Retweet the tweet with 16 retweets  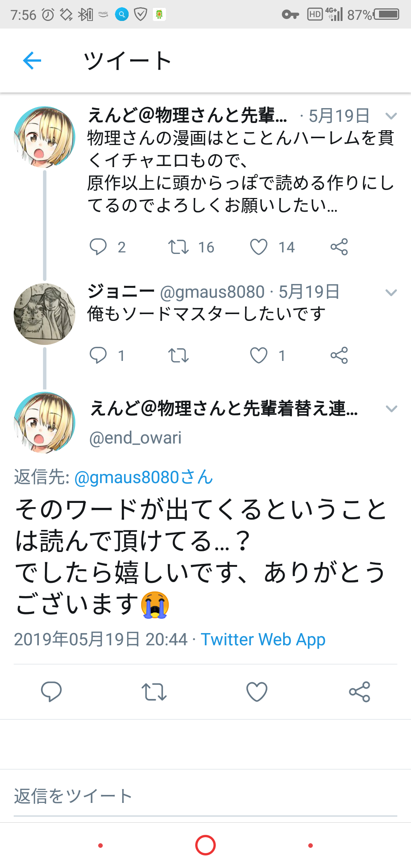(178, 247)
